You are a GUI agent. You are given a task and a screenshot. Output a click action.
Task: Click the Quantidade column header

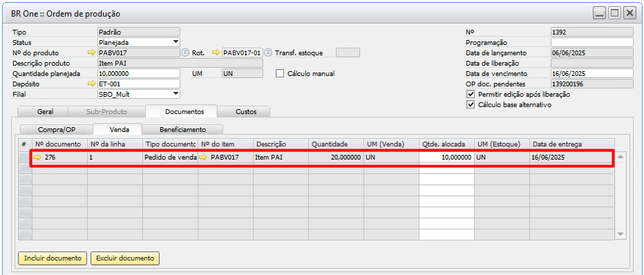tap(336, 144)
